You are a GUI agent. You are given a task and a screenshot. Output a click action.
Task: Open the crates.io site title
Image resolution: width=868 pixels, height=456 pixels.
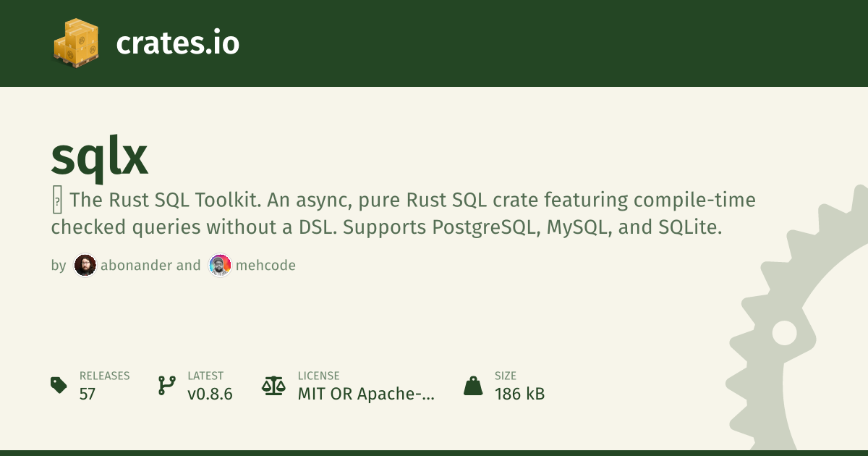point(177,43)
